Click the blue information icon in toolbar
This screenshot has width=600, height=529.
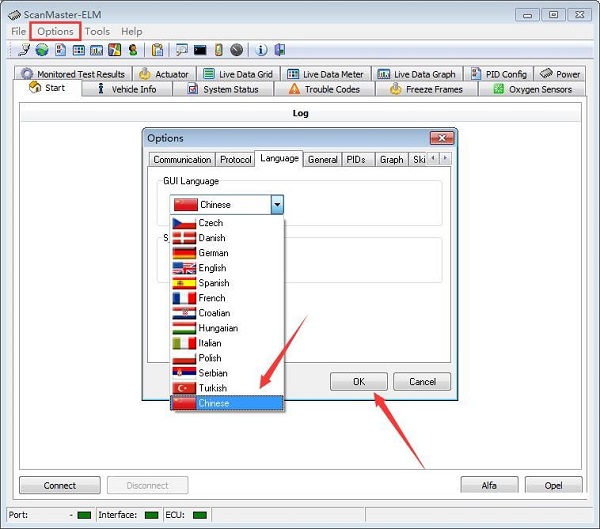[262, 50]
